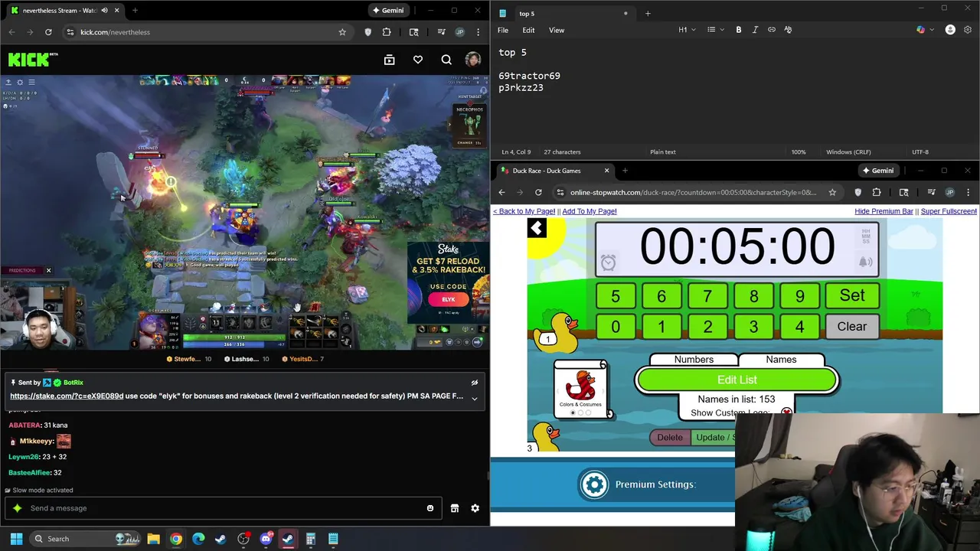Click the grey Clear button
The height and width of the screenshot is (551, 980).
click(x=852, y=327)
